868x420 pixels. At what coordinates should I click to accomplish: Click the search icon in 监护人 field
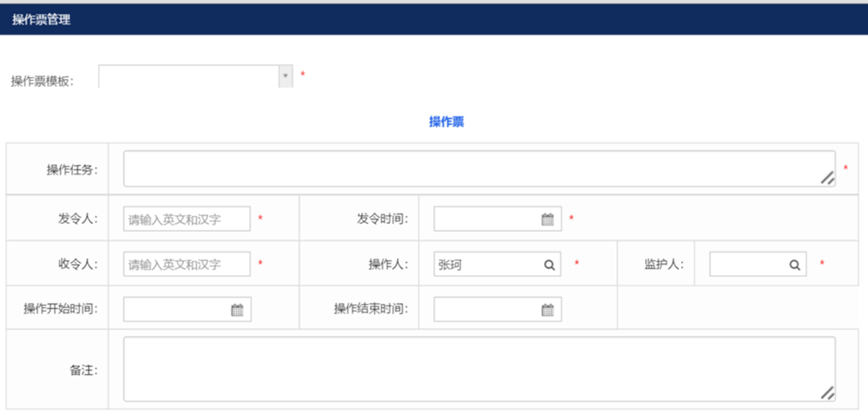794,265
